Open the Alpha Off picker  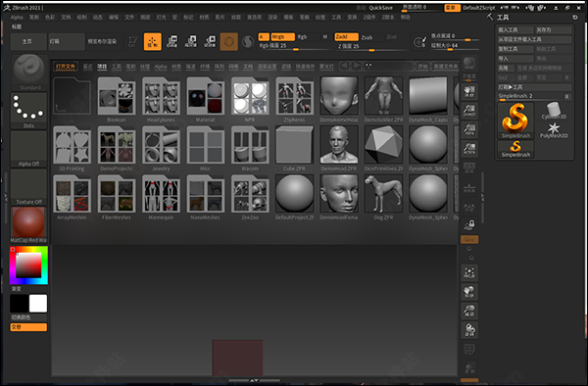coord(29,149)
